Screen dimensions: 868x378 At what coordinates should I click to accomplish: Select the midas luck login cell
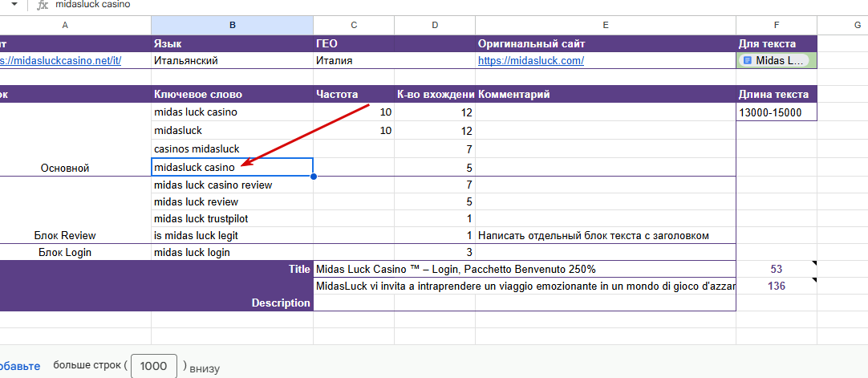click(x=232, y=252)
